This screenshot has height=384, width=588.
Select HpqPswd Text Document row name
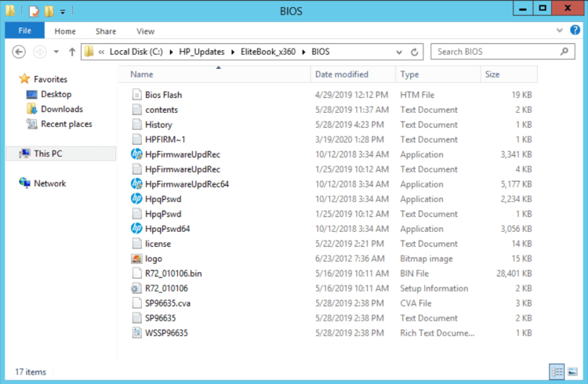[x=163, y=214]
